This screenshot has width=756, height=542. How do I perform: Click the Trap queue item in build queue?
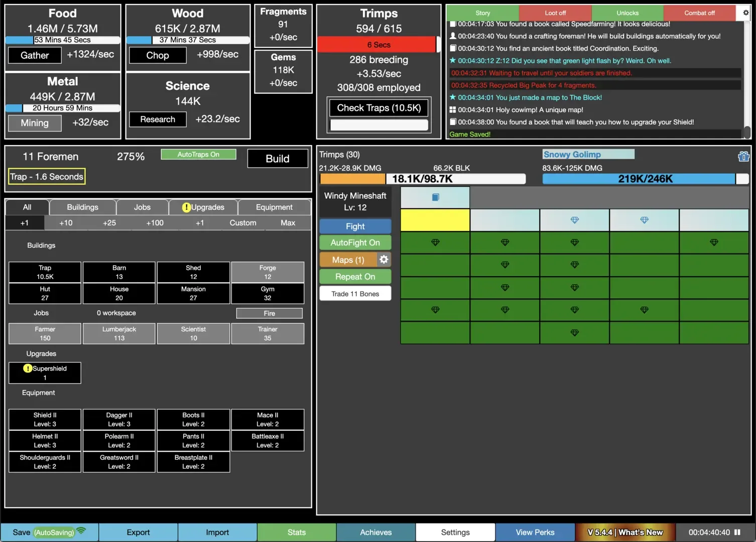[47, 177]
